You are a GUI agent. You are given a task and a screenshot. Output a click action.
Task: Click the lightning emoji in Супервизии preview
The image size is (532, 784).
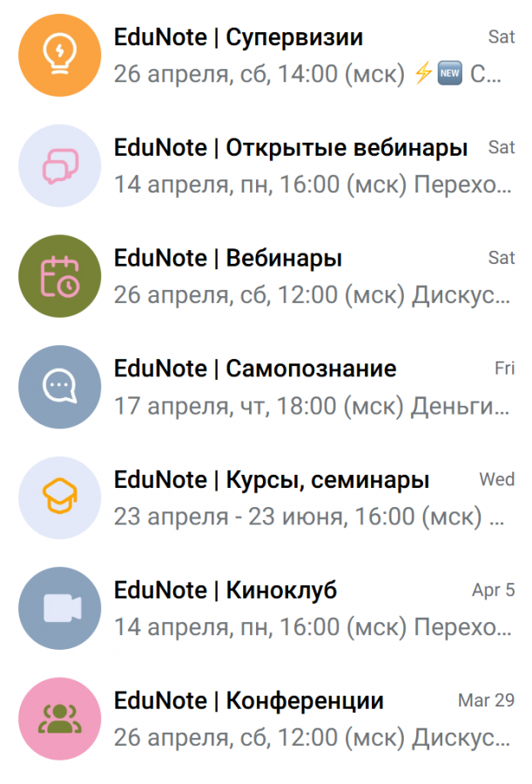[x=423, y=73]
